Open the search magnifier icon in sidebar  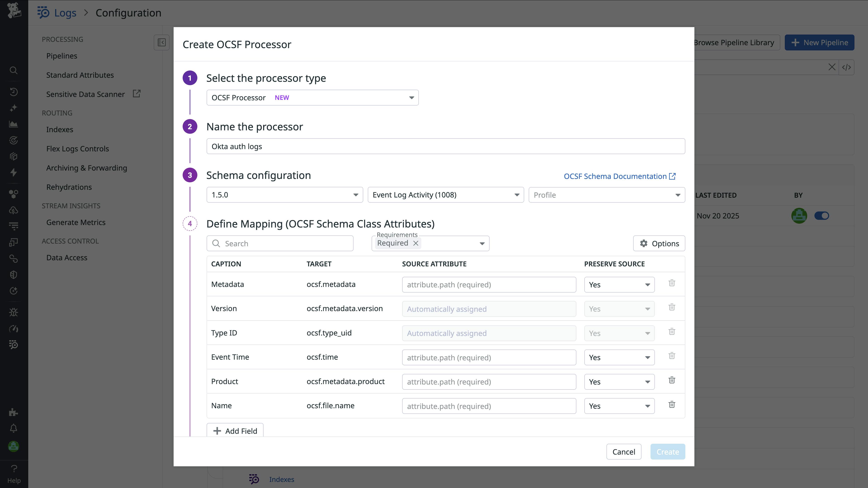tap(14, 70)
